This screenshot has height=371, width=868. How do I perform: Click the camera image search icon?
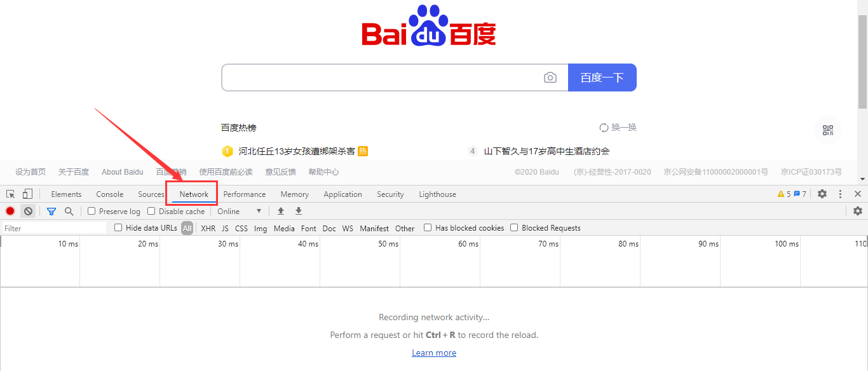550,78
